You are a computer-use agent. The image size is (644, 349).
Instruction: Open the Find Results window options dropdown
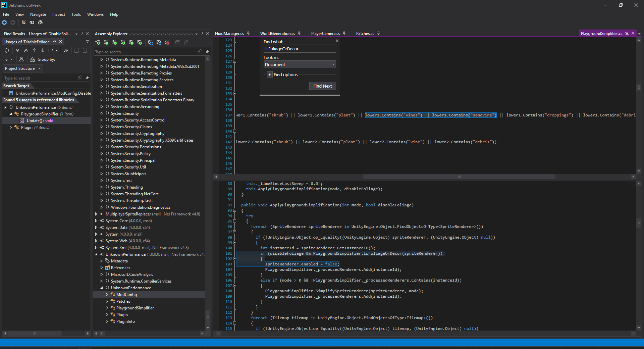pyautogui.click(x=76, y=34)
